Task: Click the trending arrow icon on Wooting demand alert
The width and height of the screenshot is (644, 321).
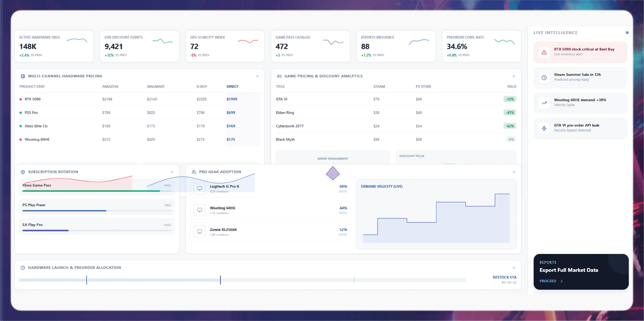Action: tap(544, 103)
